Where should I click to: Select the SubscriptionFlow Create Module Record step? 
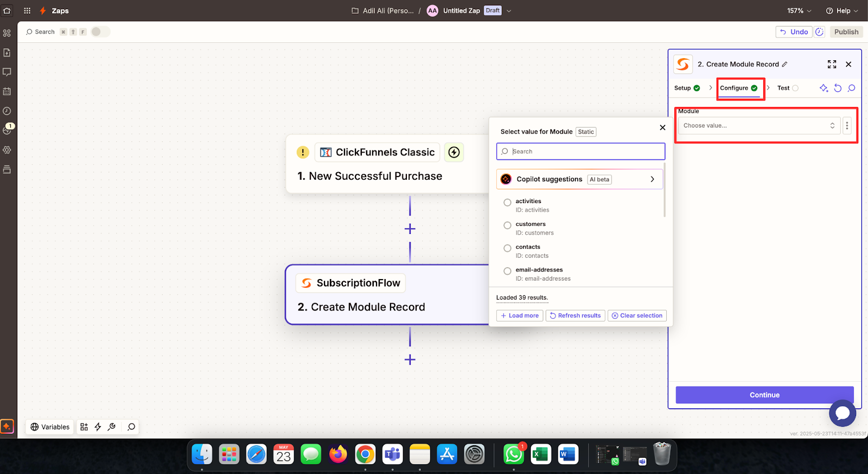click(x=387, y=295)
